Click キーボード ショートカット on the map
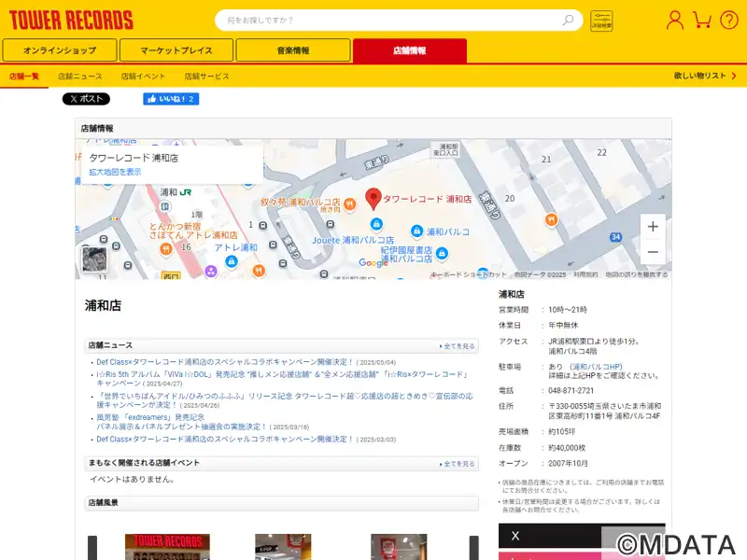Viewport: 747px width, 560px height. [469, 274]
